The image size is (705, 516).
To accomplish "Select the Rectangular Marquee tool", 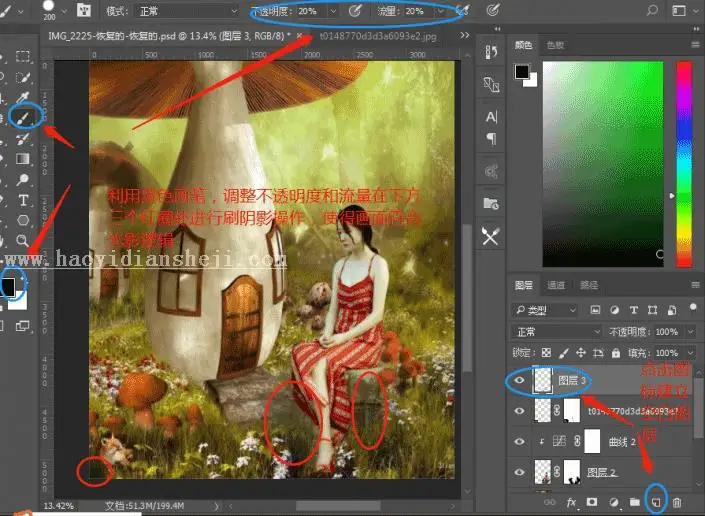I will coord(23,57).
